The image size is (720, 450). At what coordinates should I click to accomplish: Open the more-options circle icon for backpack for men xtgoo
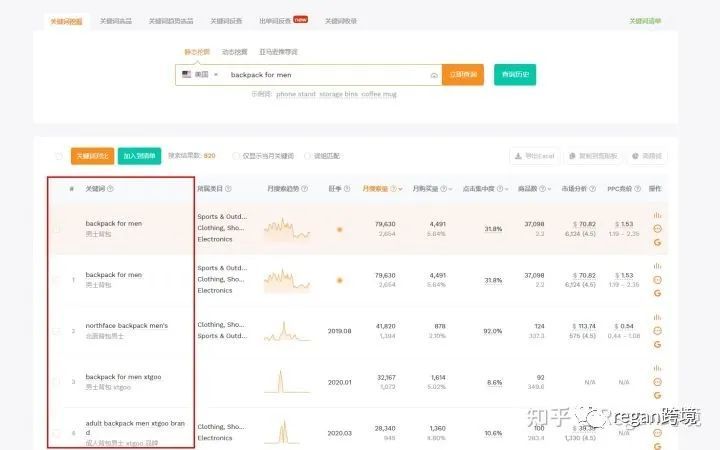pos(657,382)
